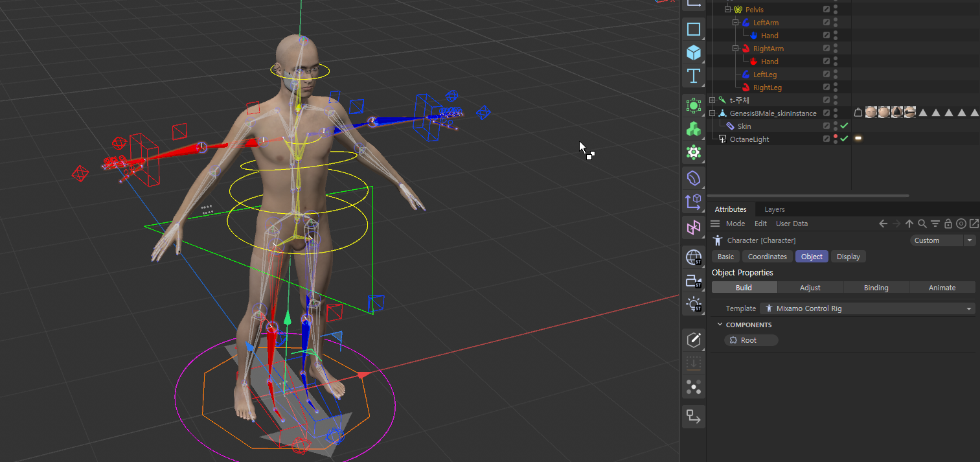This screenshot has height=462, width=980.
Task: Expand the t-주체 tree node
Action: coord(712,100)
